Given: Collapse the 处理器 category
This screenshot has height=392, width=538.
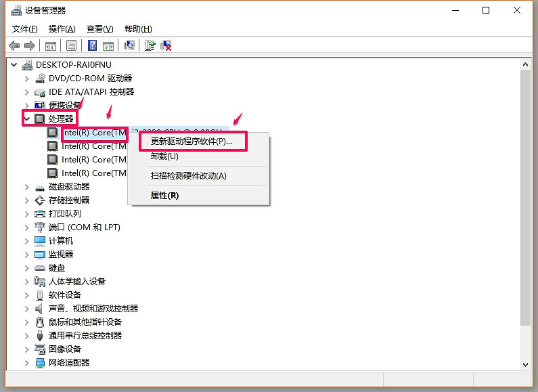Looking at the screenshot, I should tap(27, 119).
